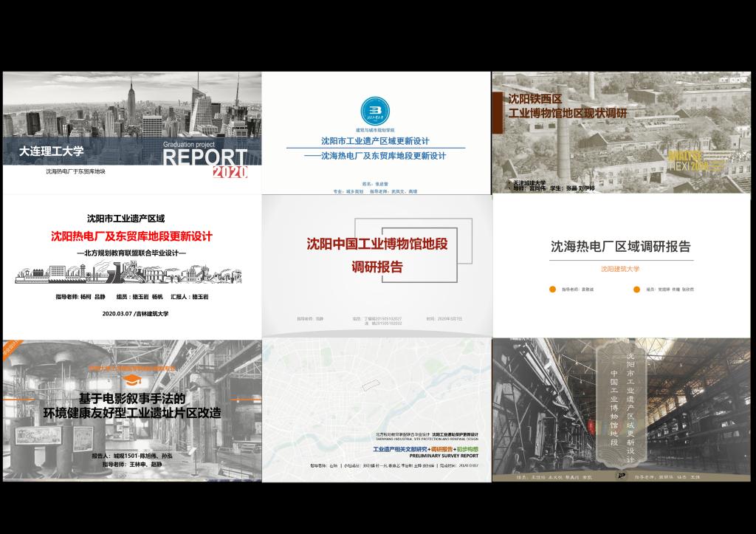Click the small logo at bottom of vertical-text slide

pyautogui.click(x=622, y=476)
